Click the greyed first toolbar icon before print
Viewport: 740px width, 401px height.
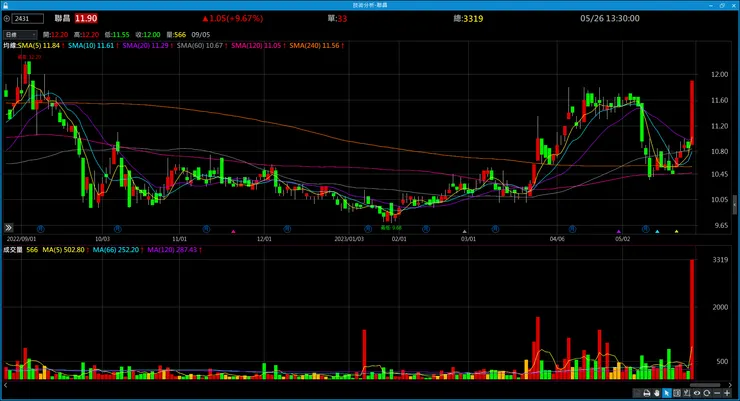click(x=637, y=393)
